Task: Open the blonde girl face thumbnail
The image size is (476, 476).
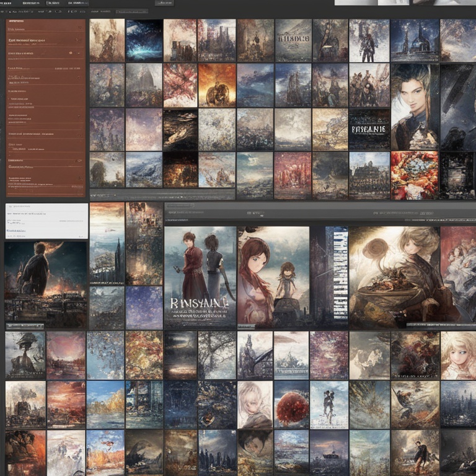Action: coord(459,355)
